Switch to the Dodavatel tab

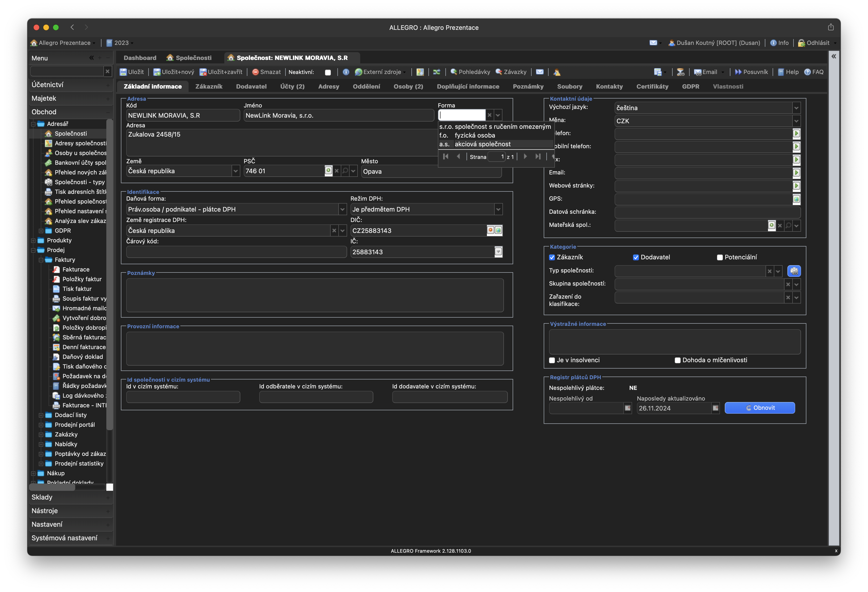[x=251, y=86]
